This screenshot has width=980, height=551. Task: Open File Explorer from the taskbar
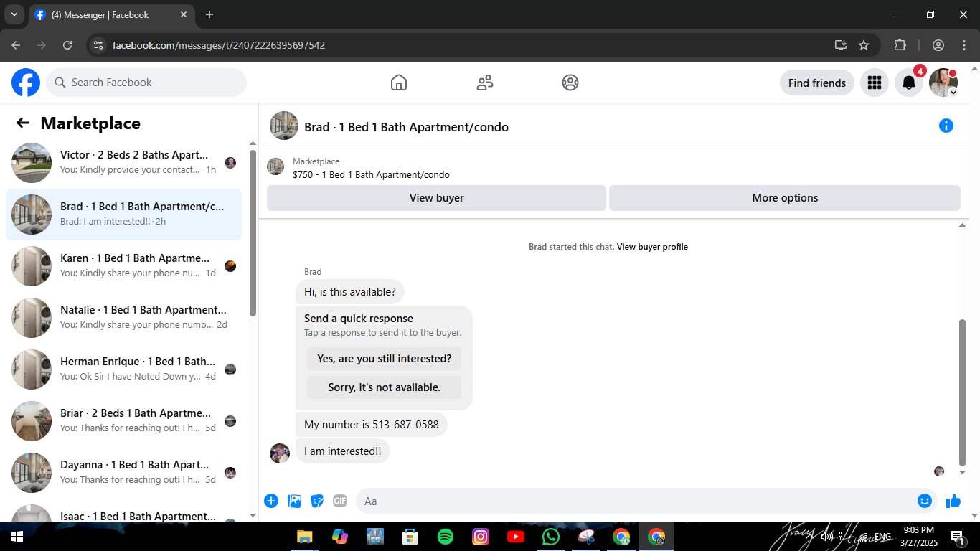(x=305, y=537)
